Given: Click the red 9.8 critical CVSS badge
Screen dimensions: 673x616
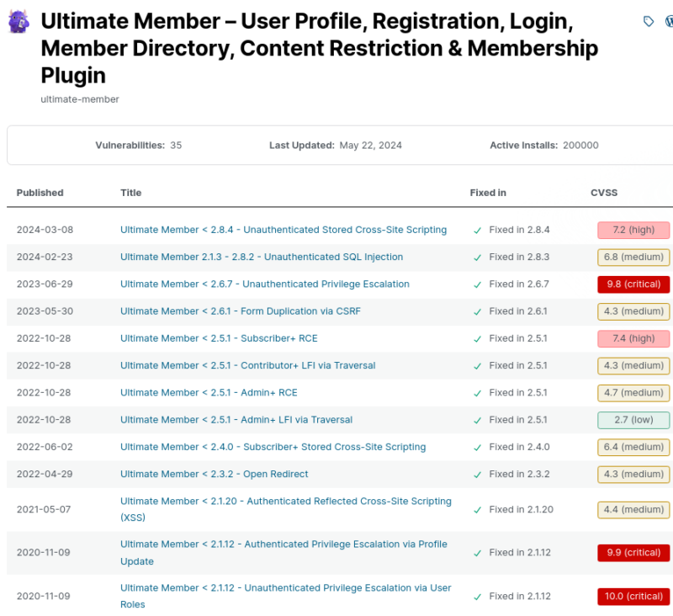Looking at the screenshot, I should [x=633, y=284].
